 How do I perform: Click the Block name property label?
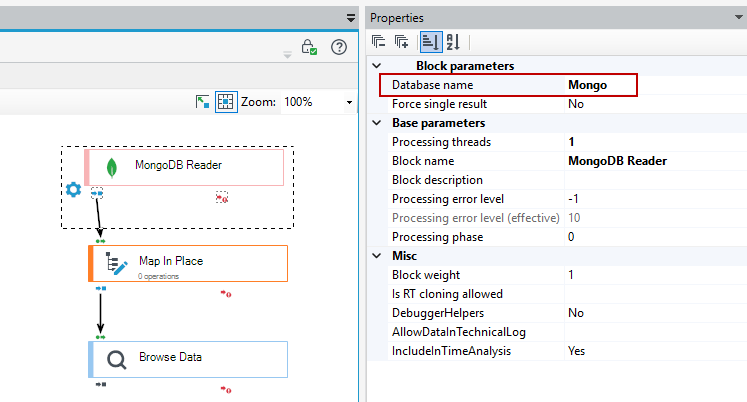(423, 161)
